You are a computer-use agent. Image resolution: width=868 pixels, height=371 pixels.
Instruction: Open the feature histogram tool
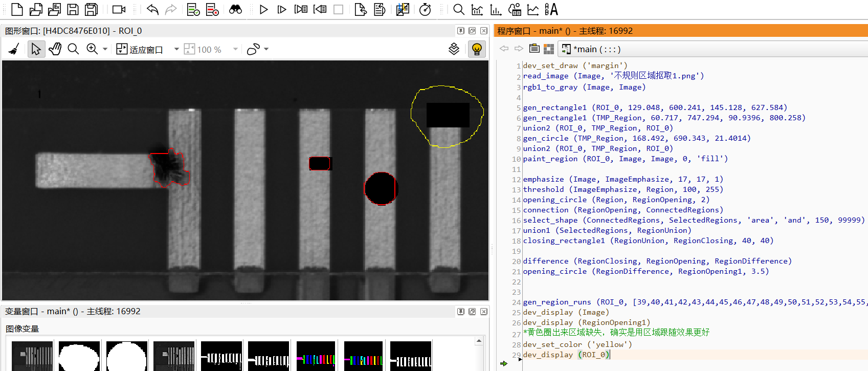[x=496, y=9]
